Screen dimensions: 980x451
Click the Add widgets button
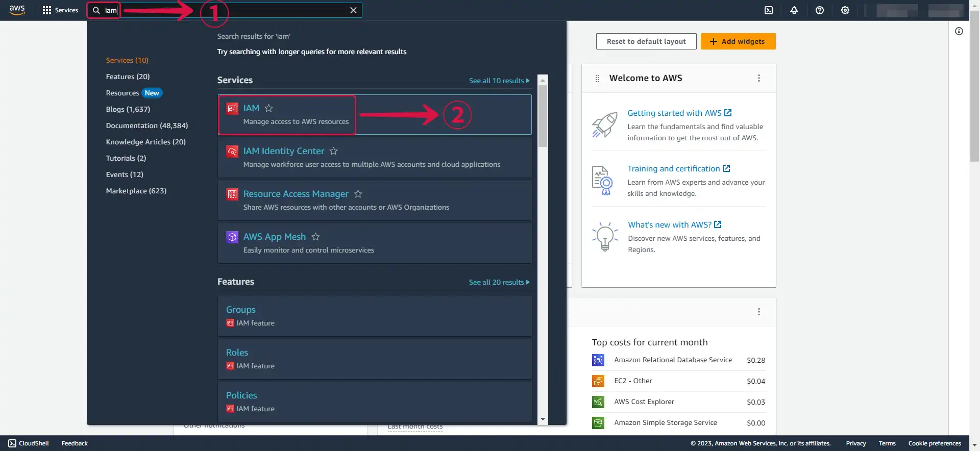pos(738,41)
